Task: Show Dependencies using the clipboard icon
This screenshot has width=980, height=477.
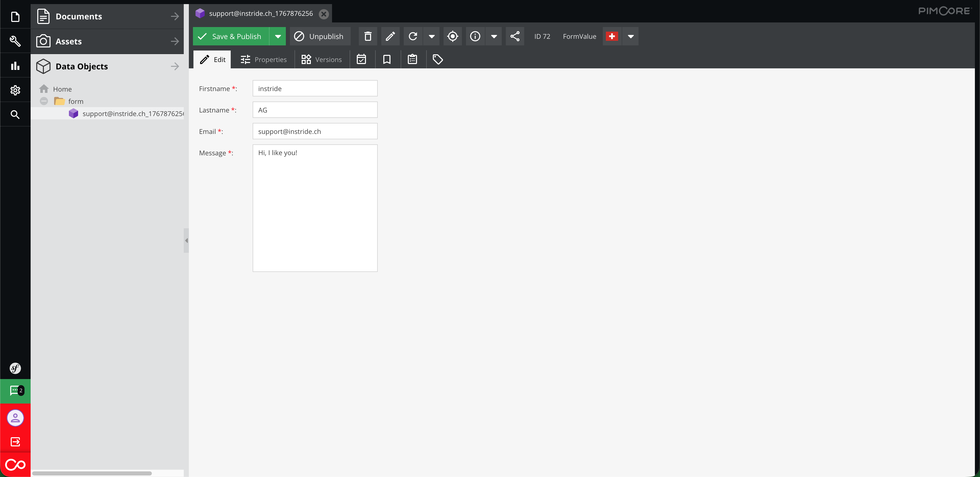Action: 412,59
